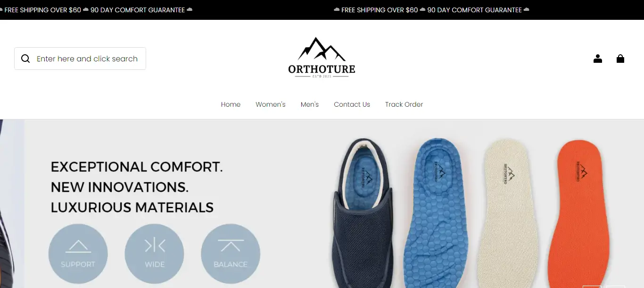Select the Balance circle icon

pyautogui.click(x=231, y=254)
